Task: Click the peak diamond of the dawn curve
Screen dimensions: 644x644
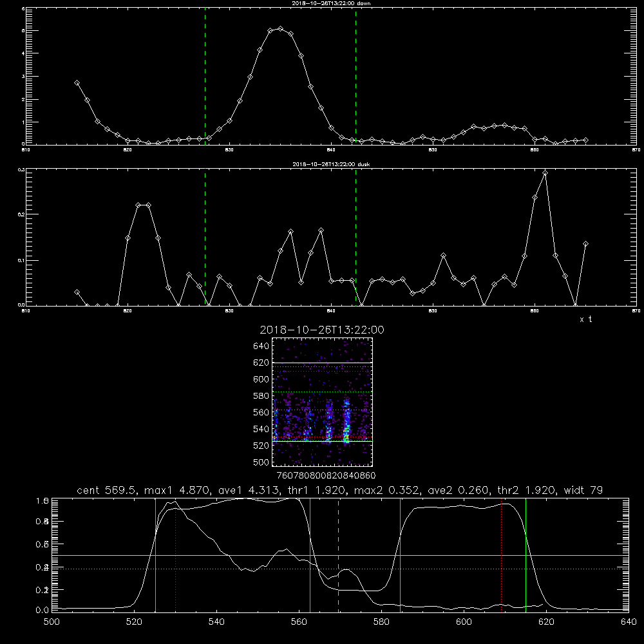Action: click(x=281, y=29)
